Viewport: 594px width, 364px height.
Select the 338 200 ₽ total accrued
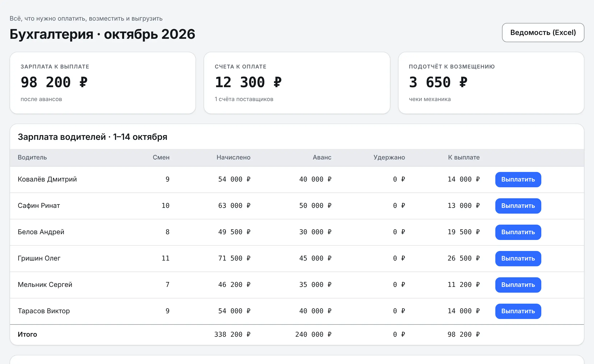(232, 334)
